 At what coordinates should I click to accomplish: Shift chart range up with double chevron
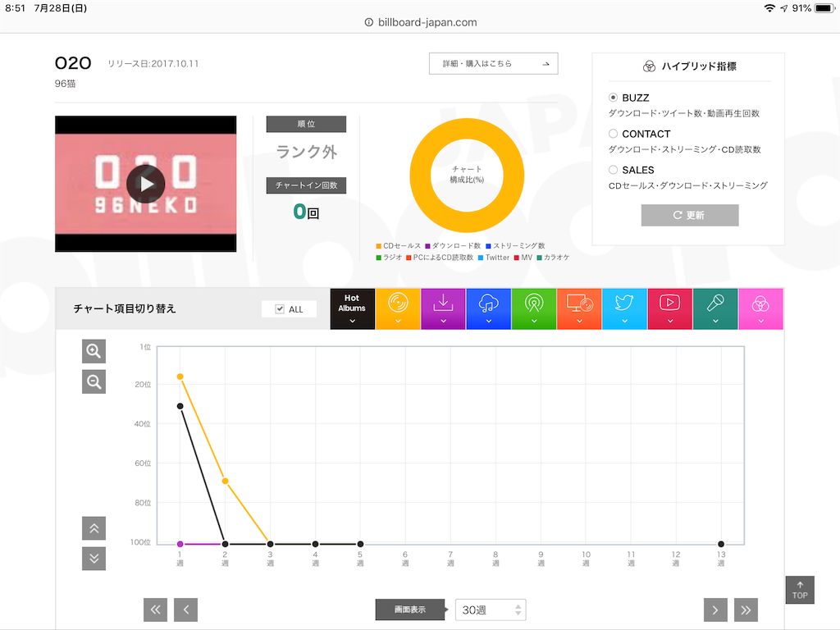(x=94, y=529)
